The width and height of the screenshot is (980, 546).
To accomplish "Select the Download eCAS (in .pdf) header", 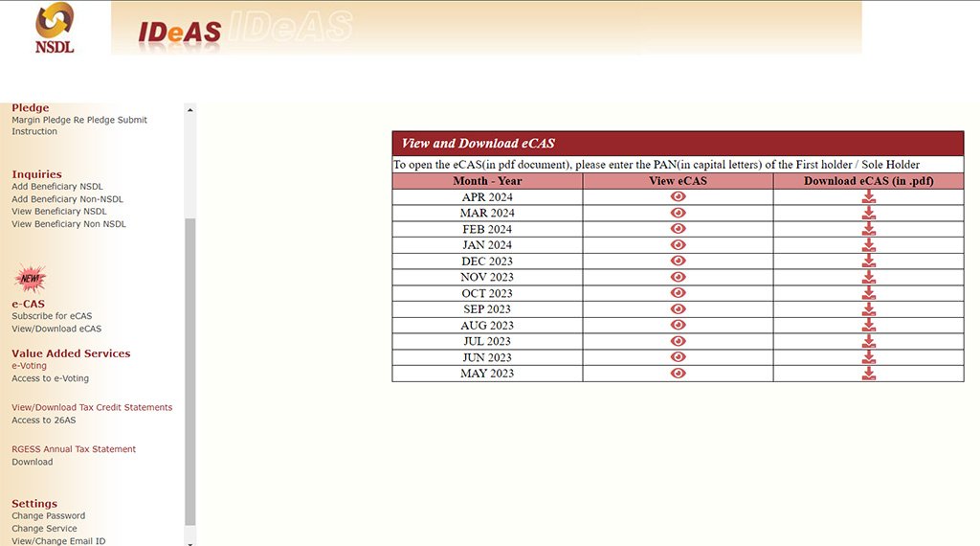I will 869,181.
